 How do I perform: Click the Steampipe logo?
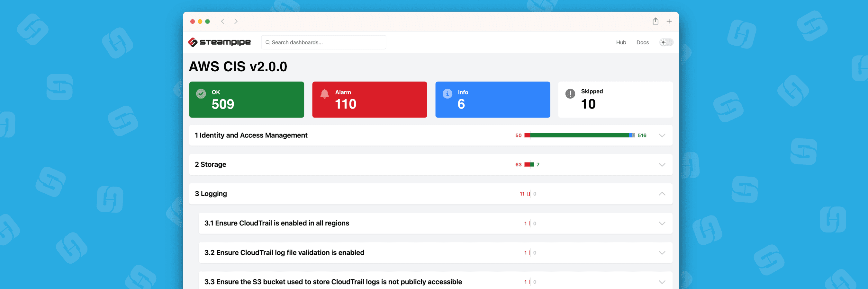pyautogui.click(x=219, y=42)
